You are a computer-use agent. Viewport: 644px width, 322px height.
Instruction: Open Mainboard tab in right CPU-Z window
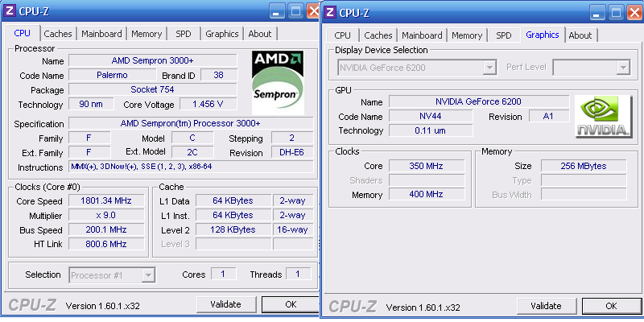(x=422, y=35)
